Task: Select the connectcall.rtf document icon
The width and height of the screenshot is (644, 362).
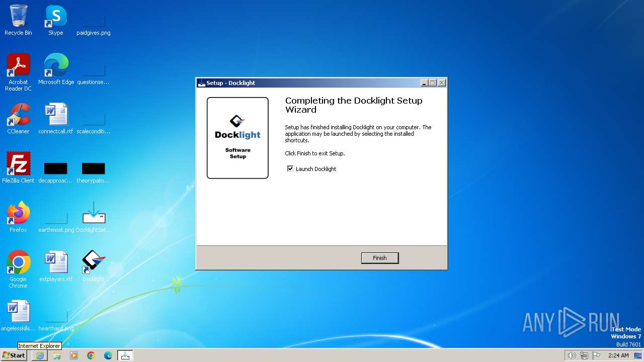Action: pos(56,119)
